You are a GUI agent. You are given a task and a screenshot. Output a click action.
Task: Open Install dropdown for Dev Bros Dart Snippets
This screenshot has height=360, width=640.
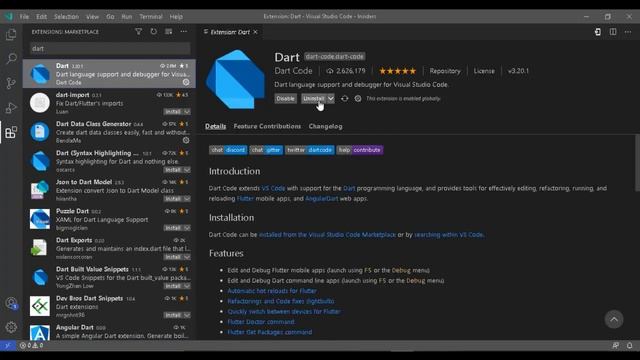pos(187,315)
